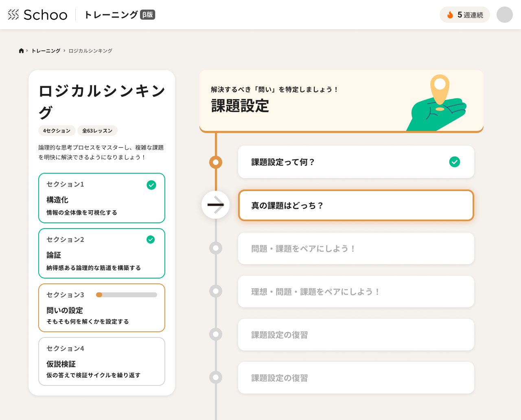Image resolution: width=521 pixels, height=420 pixels.
Task: Start the lesson 真の課題はどっち？
Action: click(x=356, y=205)
